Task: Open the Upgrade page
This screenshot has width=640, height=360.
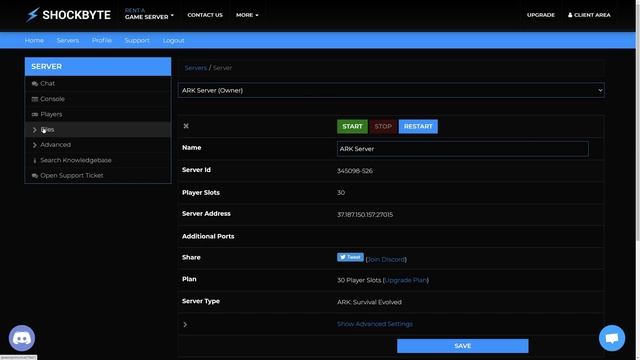Action: [x=540, y=15]
